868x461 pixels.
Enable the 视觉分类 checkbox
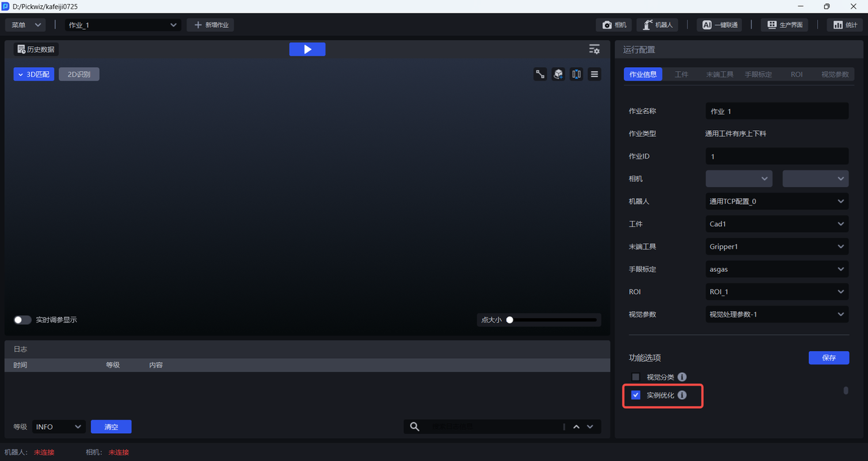click(x=635, y=377)
